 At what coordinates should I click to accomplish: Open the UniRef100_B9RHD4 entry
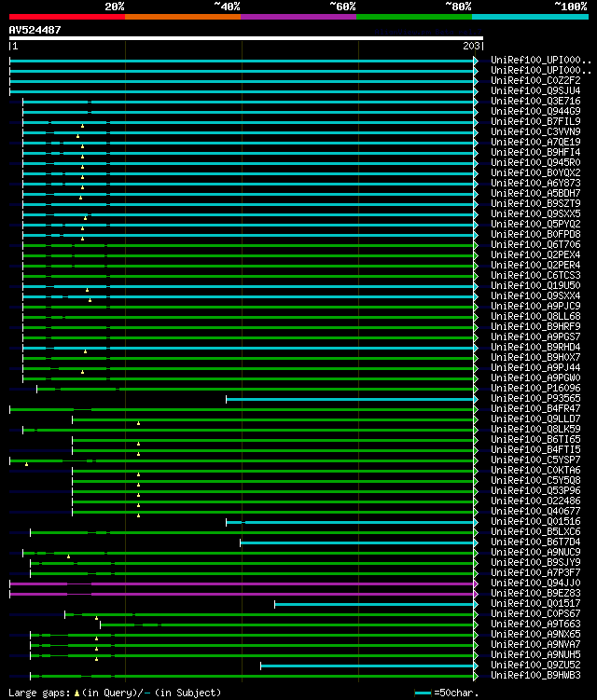(535, 348)
